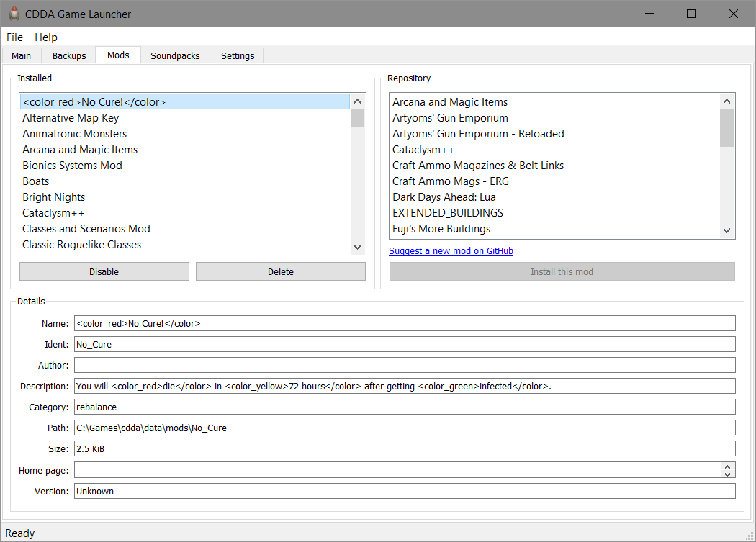
Task: Click the Name field
Action: (405, 323)
